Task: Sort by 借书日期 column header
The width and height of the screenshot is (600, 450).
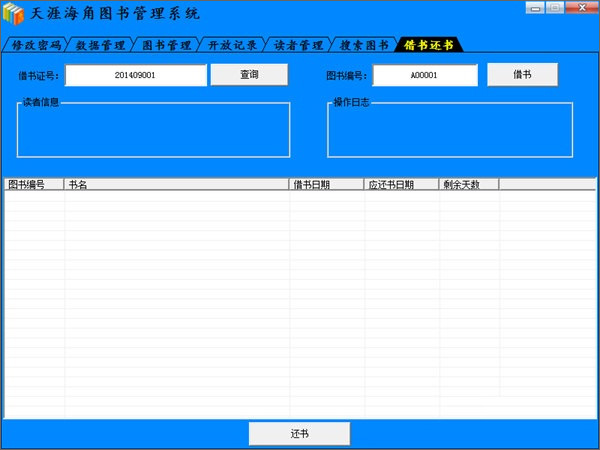Action: (326, 184)
